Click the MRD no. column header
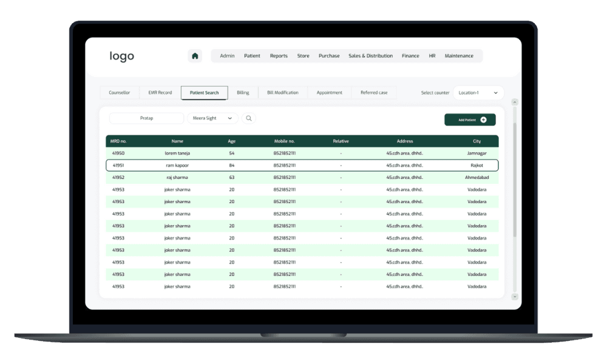Viewport: 607px width, 364px height. [118, 141]
